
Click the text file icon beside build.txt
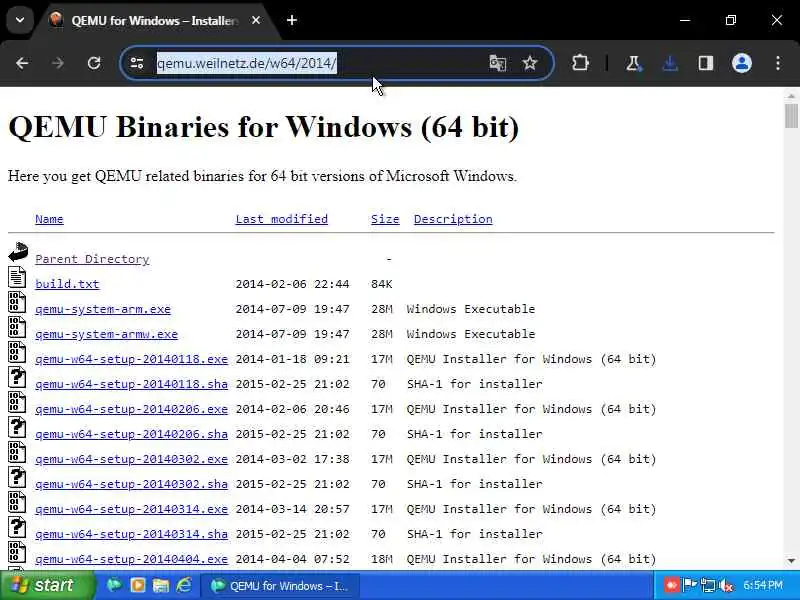click(x=17, y=277)
